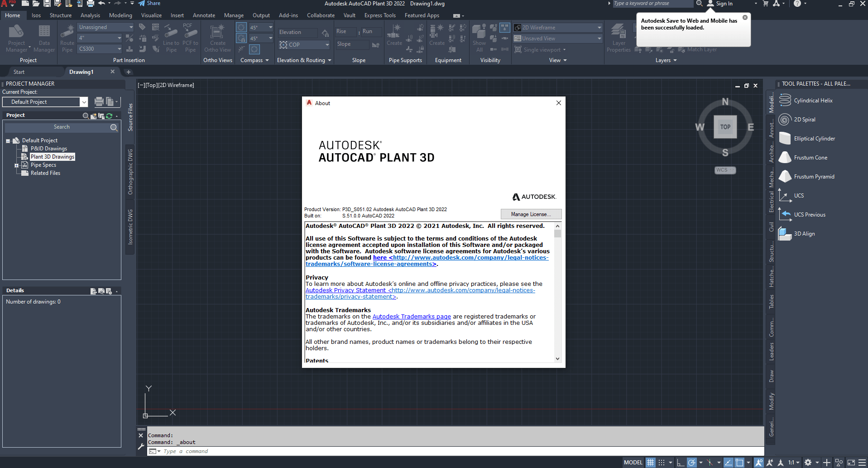Open the 2D Wireframe visual style dropdown
Screen dimensions: 868x468
tap(558, 28)
